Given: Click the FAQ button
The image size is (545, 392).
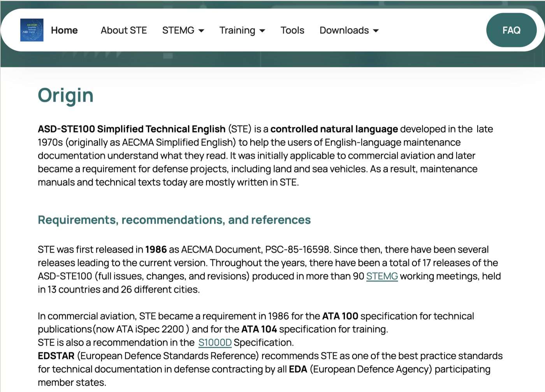Looking at the screenshot, I should coord(511,30).
